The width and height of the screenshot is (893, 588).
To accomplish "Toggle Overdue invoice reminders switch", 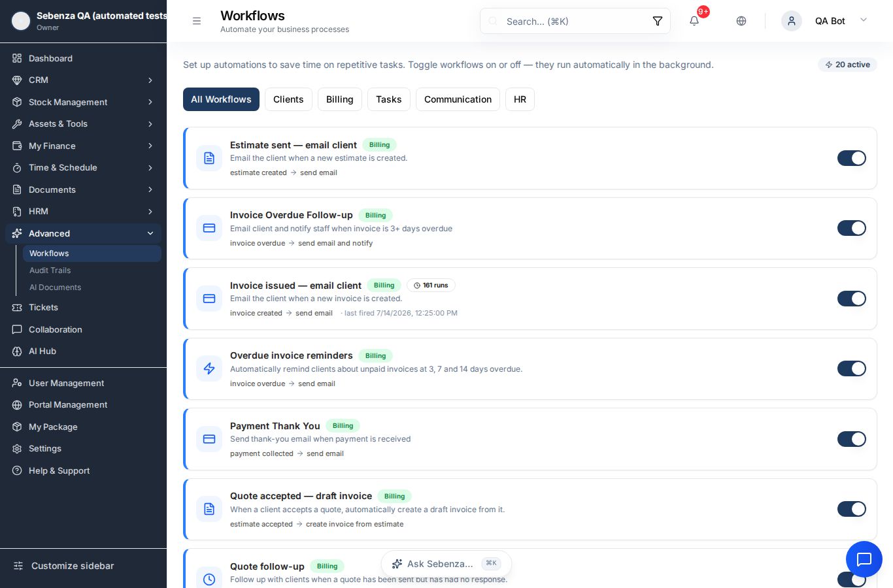I will (x=852, y=368).
